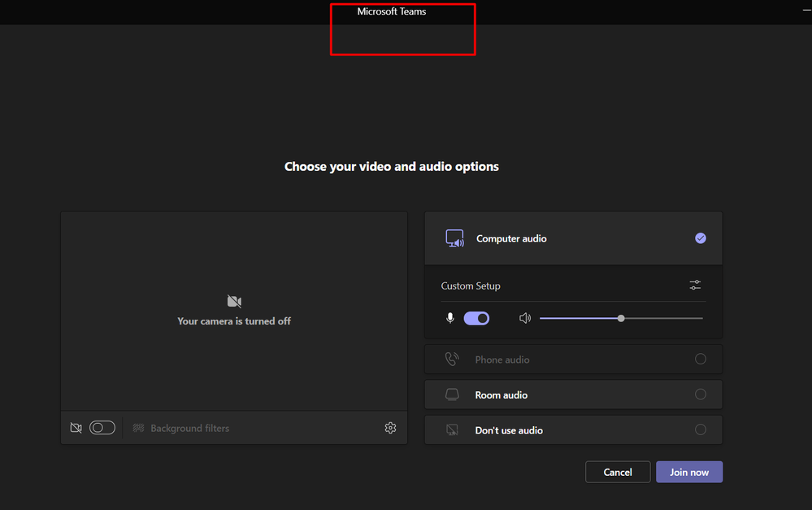Click the microphone icon
This screenshot has width=812, height=510.
click(450, 318)
